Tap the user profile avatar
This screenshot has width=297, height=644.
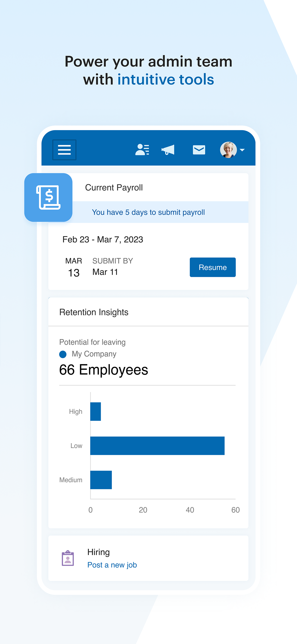[228, 150]
